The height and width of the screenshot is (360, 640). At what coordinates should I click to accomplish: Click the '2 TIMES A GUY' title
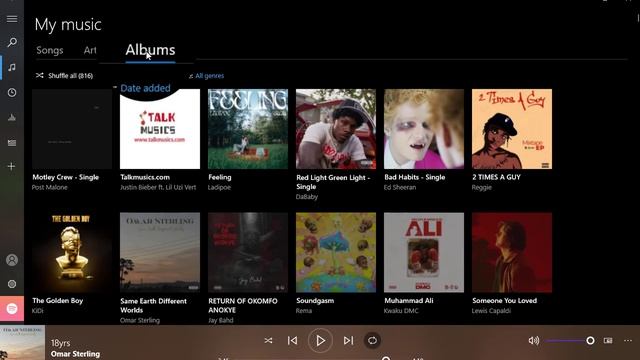click(496, 177)
